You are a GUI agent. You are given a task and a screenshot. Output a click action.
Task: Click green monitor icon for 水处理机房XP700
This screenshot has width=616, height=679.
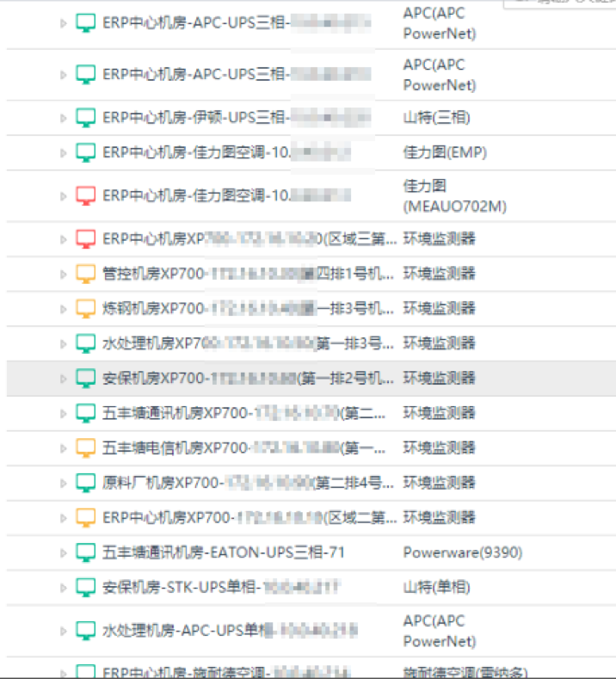pos(86,344)
